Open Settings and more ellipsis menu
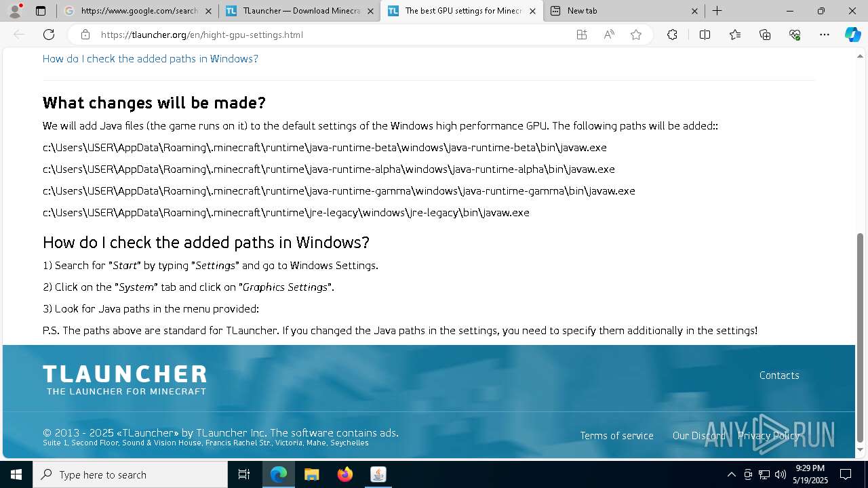 825,35
